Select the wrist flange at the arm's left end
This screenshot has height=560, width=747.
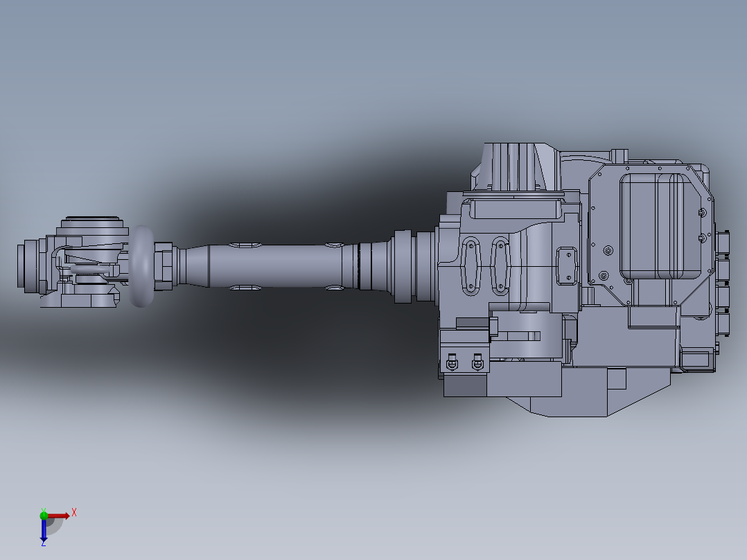click(28, 266)
